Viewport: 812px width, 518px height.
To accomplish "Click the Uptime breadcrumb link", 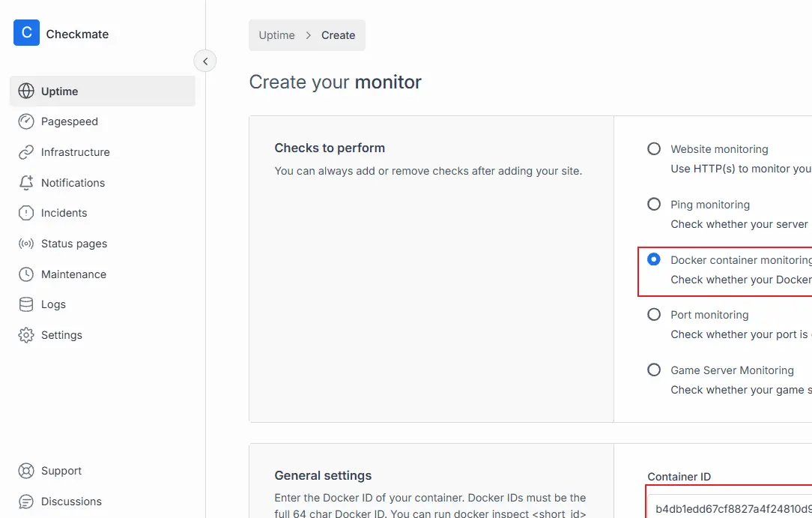I will (x=276, y=35).
